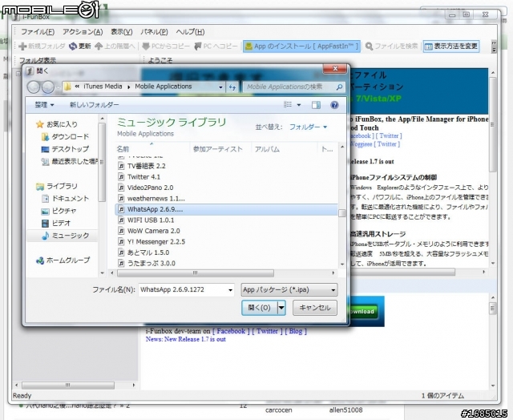Viewport: 513px width, 420px height.
Task: Open the アクション(A) menu
Action: [x=83, y=32]
